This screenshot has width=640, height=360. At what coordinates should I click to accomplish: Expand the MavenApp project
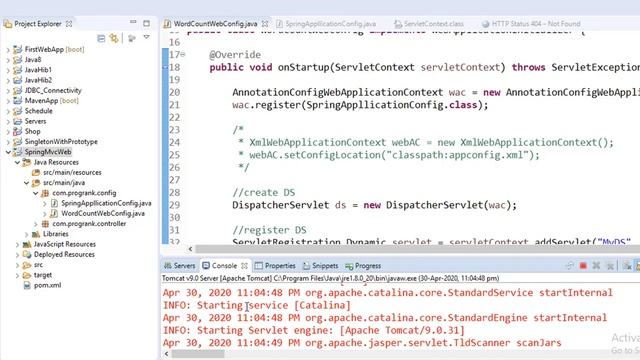(8, 101)
